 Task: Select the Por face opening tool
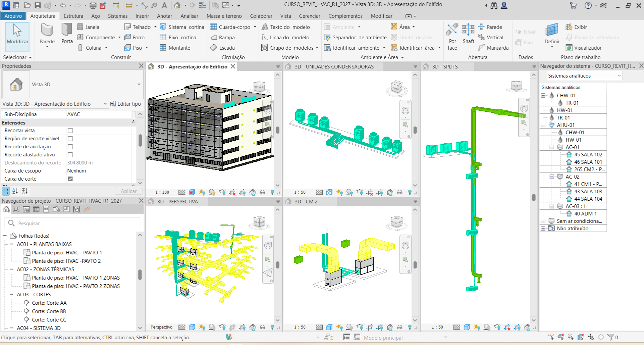[452, 37]
